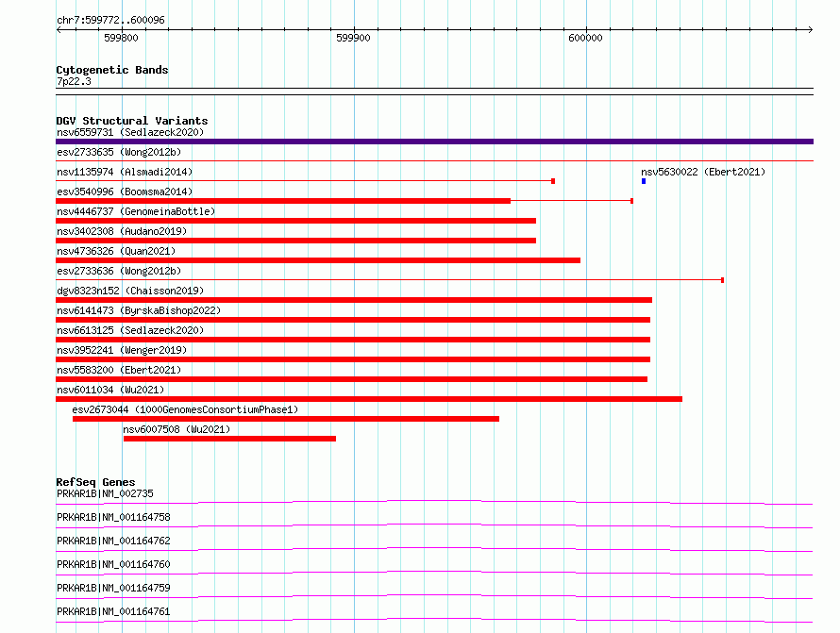840x633 pixels.
Task: Open transcript PRKAR1B|NM_001164761 label
Action: pyautogui.click(x=113, y=611)
